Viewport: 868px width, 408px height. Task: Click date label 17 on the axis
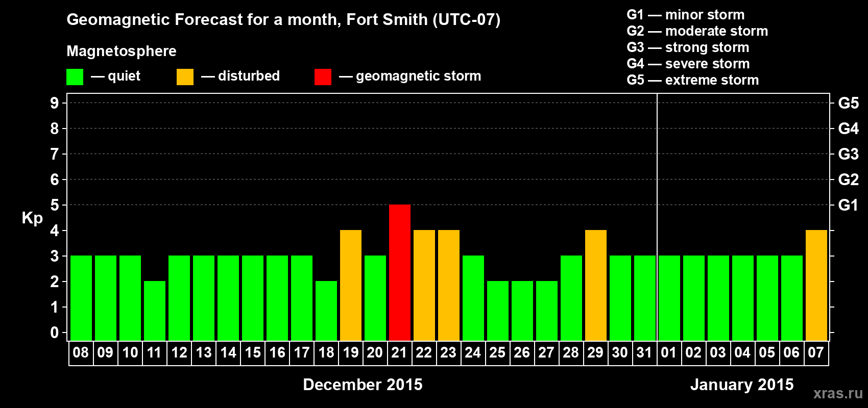[x=301, y=352]
